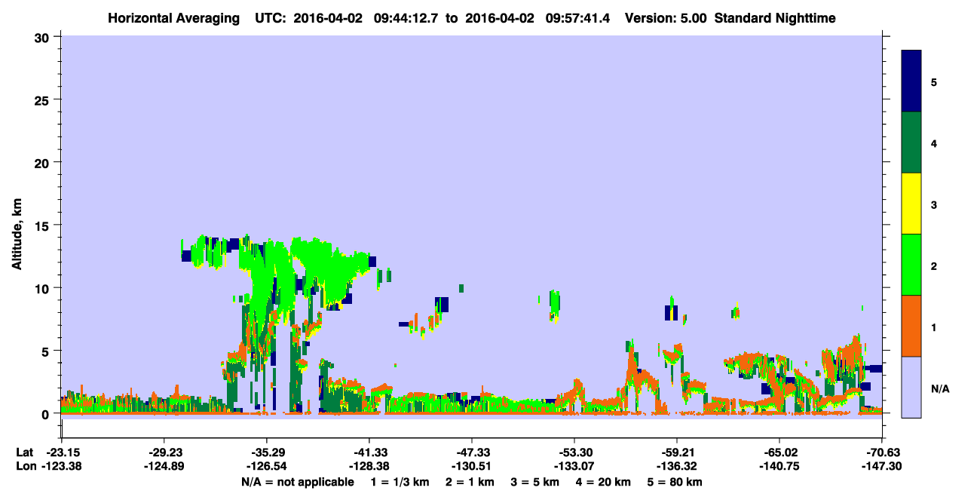Click the start time "09:44:12.7"

(x=405, y=17)
